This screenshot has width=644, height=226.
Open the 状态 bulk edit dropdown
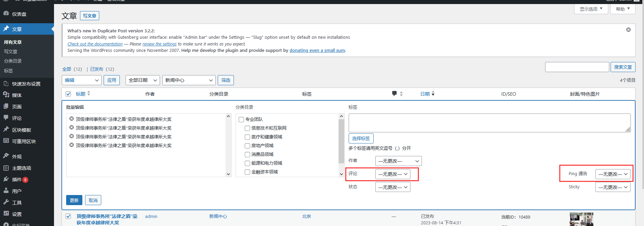(x=393, y=187)
